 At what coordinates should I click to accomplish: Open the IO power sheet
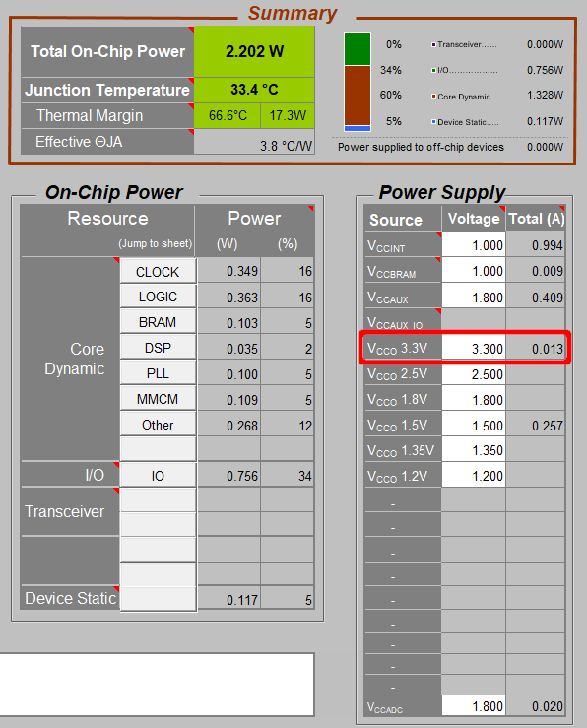pyautogui.click(x=158, y=475)
